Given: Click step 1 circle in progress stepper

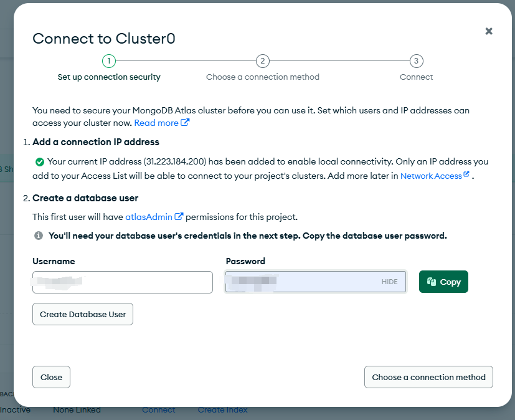Looking at the screenshot, I should 109,61.
